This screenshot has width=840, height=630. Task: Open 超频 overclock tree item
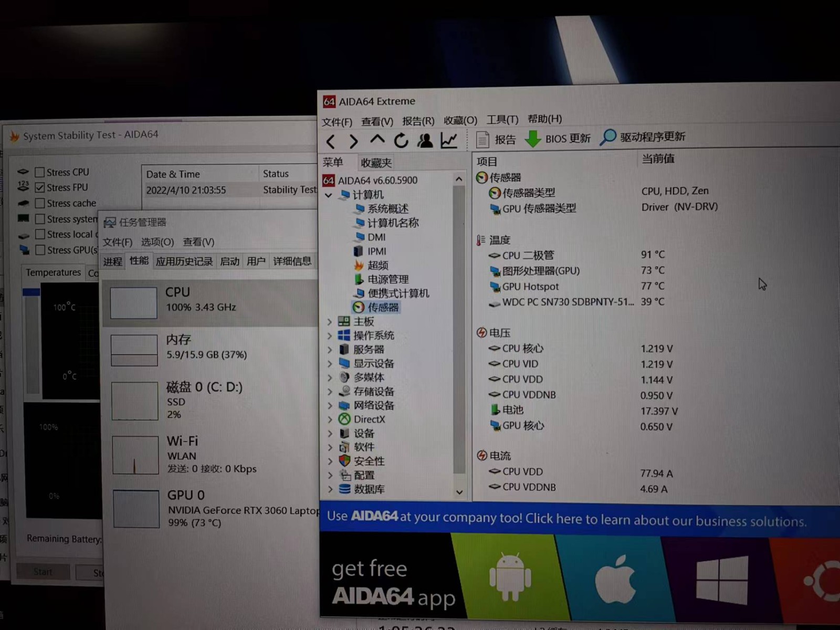pos(377,266)
